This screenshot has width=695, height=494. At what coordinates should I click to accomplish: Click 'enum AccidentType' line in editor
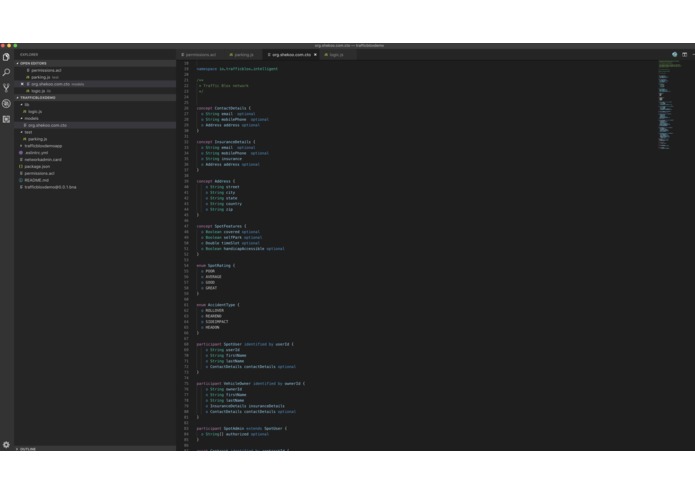click(x=218, y=305)
